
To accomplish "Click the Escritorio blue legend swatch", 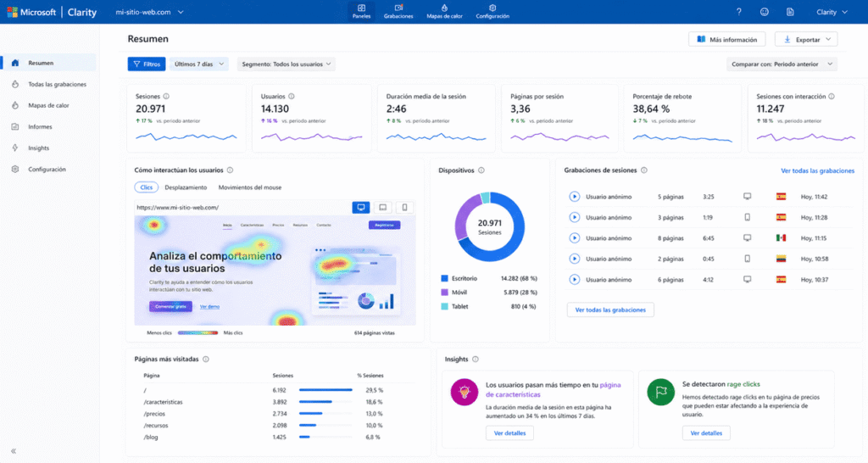I will tap(444, 279).
